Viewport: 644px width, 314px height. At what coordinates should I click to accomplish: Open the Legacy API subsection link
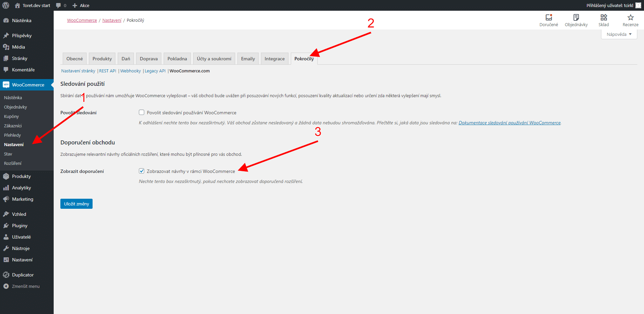pos(155,71)
